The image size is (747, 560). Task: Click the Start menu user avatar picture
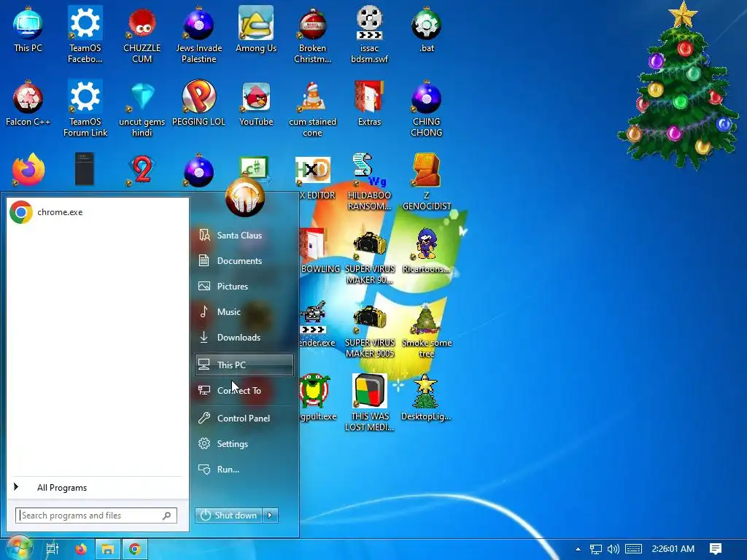point(245,197)
